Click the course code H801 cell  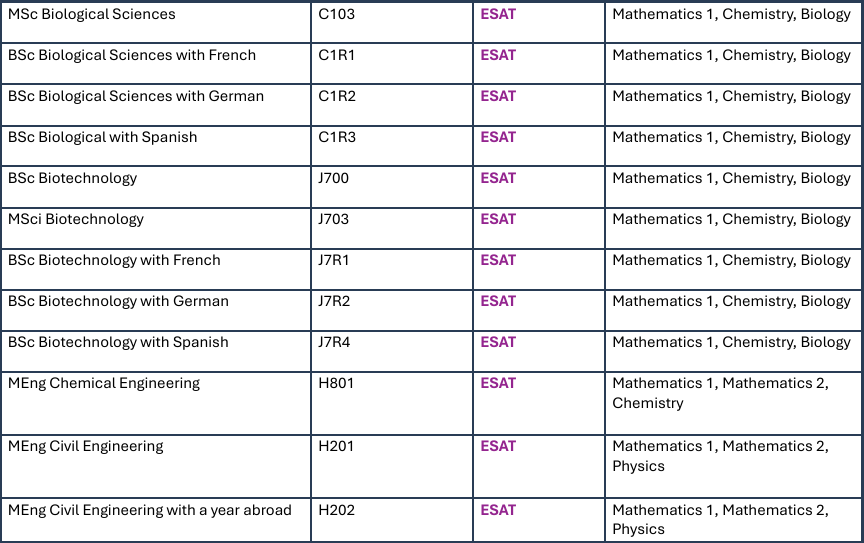tap(392, 404)
